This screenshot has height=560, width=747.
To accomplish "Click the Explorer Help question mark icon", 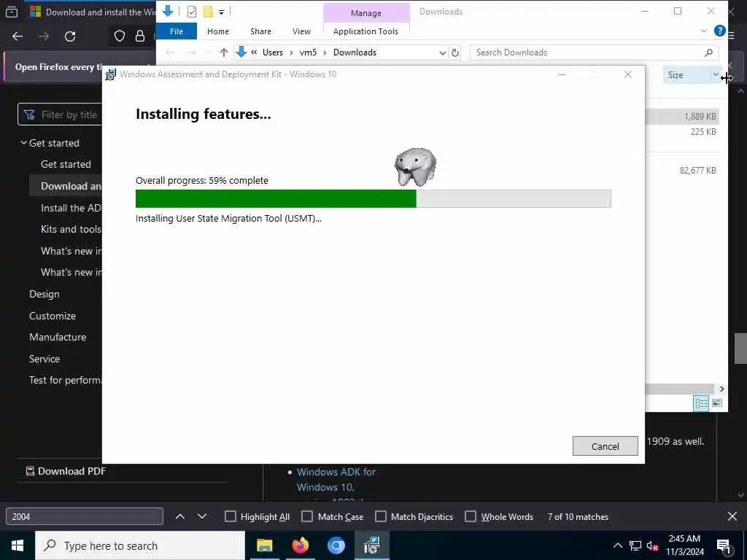I will 719,31.
